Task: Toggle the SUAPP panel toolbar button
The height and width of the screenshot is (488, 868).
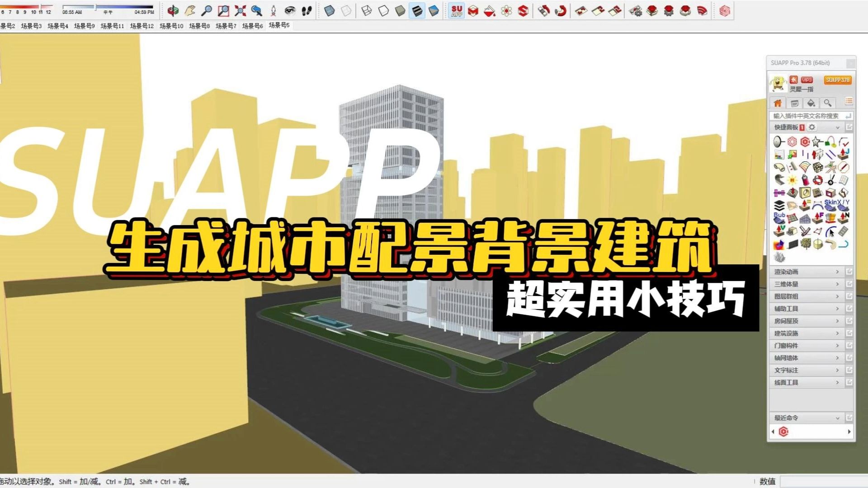Action: pos(457,11)
